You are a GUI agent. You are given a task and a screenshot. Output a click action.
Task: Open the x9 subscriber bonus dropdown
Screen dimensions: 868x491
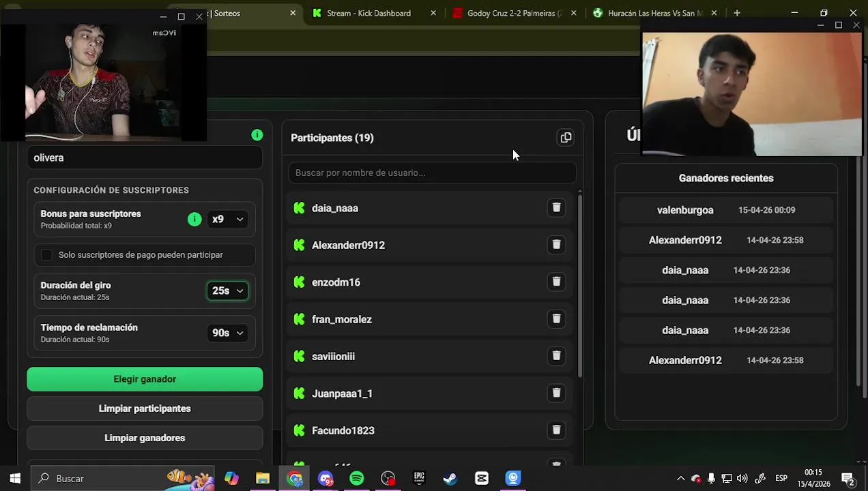[x=227, y=219]
